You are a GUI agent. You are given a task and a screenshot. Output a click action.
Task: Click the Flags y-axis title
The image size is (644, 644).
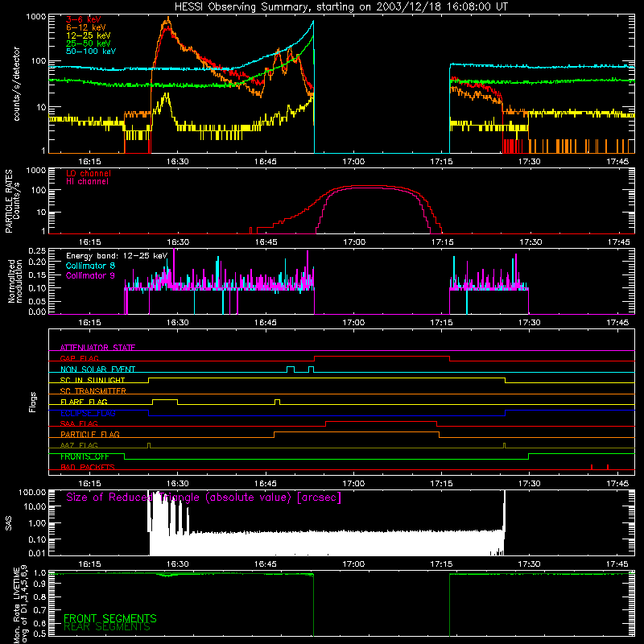(x=33, y=402)
